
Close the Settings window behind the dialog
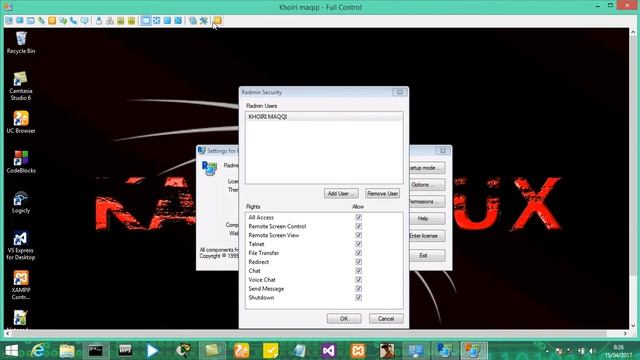(x=443, y=151)
